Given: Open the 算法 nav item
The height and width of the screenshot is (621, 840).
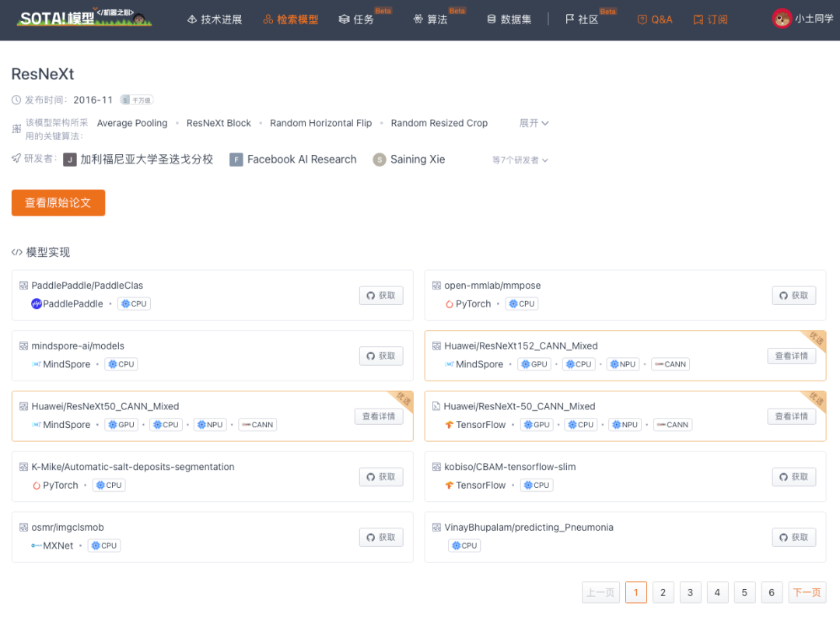Looking at the screenshot, I should click(x=430, y=19).
